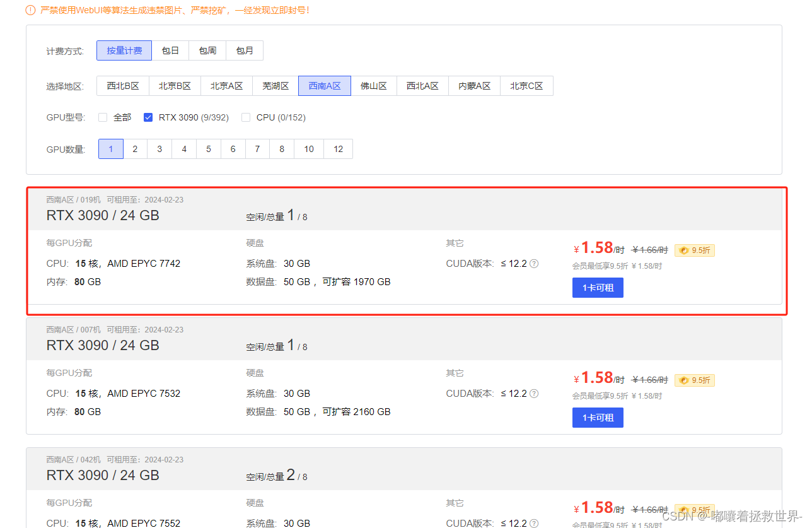Click the ¥1.58/时 price in 007机 card
Image resolution: width=812 pixels, height=528 pixels.
click(x=599, y=378)
